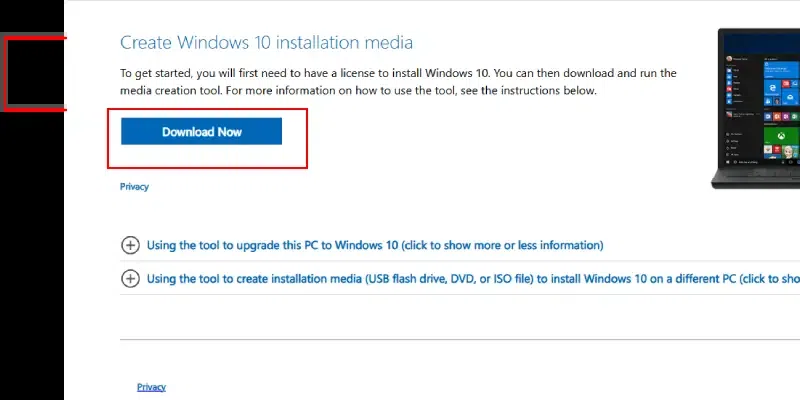Expand 'Using the tool to upgrade this PC'

[300, 245]
